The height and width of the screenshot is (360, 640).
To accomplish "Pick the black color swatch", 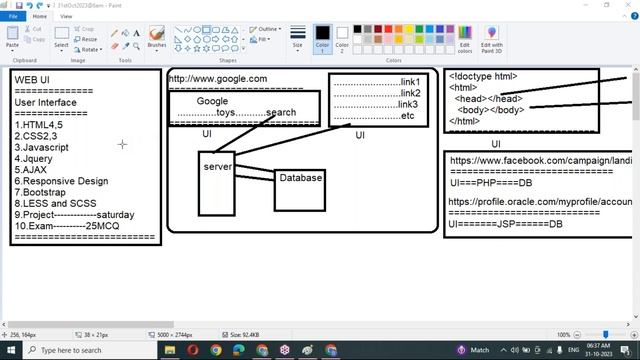I will (x=358, y=29).
